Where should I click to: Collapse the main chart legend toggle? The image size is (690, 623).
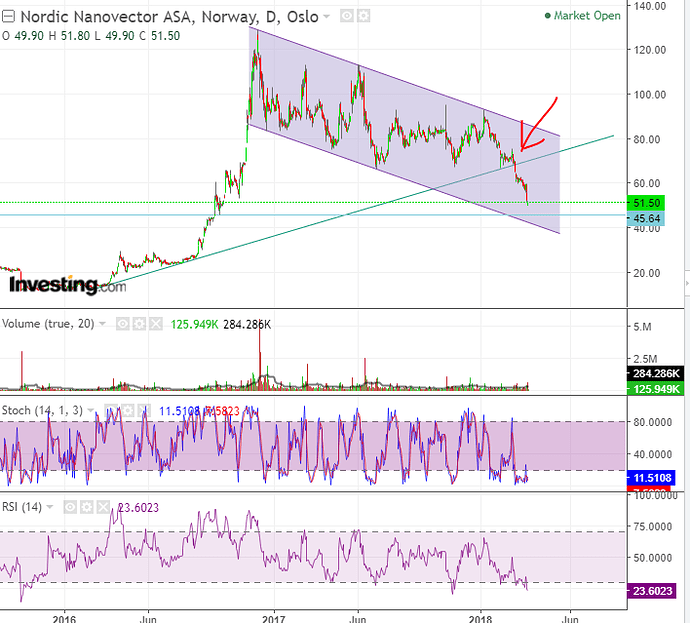coord(8,17)
